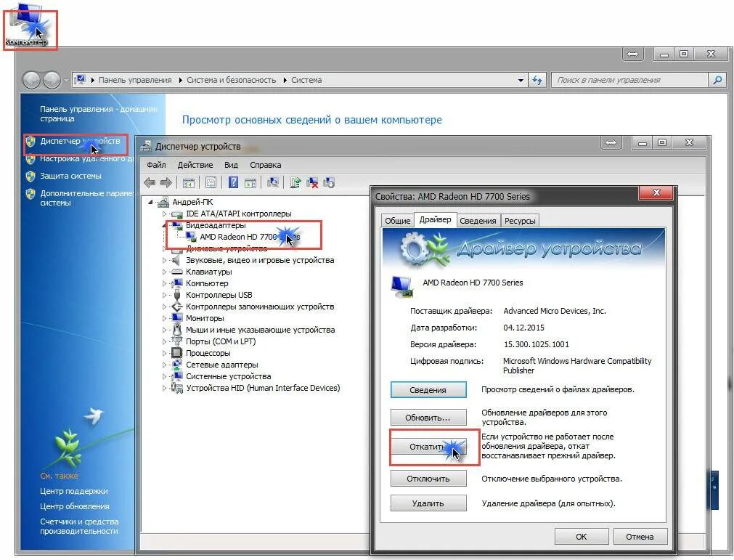The height and width of the screenshot is (560, 734).
Task: Click the Системные устройства category icon
Action: [176, 376]
